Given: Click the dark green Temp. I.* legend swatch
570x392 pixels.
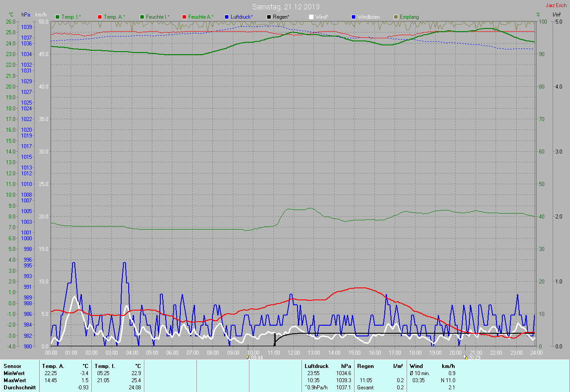Looking at the screenshot, I should [x=57, y=17].
